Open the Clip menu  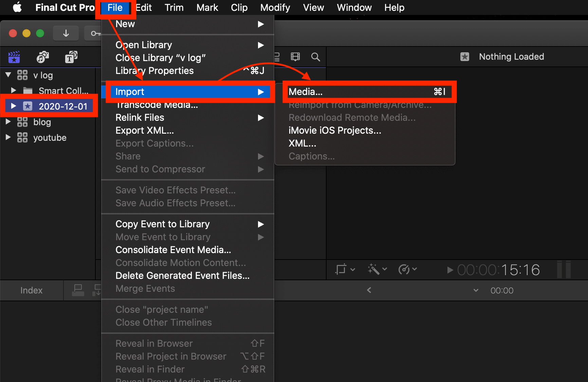[239, 7]
